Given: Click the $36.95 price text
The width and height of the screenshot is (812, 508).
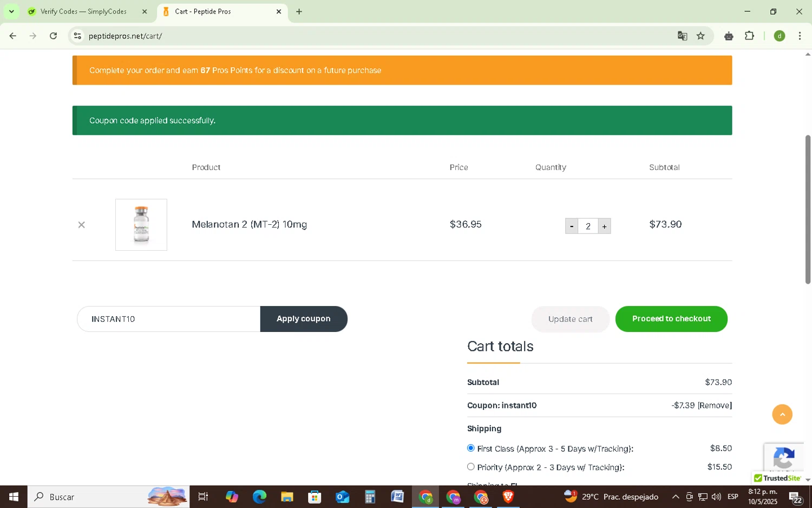Looking at the screenshot, I should [466, 224].
